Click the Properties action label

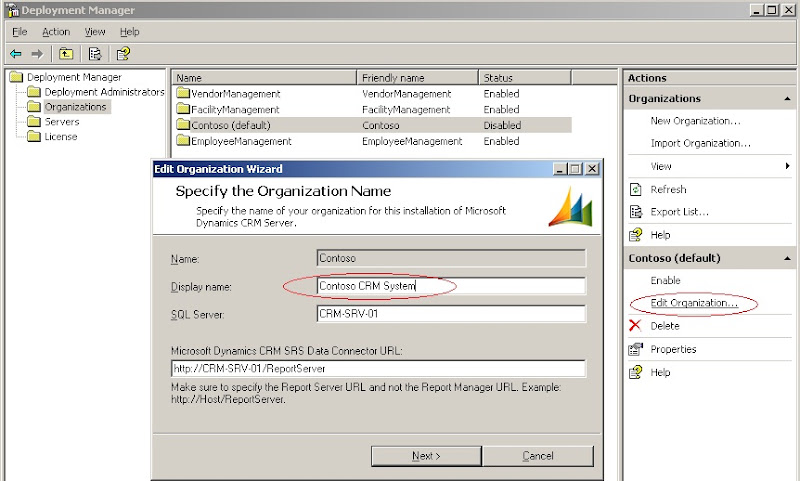(673, 349)
